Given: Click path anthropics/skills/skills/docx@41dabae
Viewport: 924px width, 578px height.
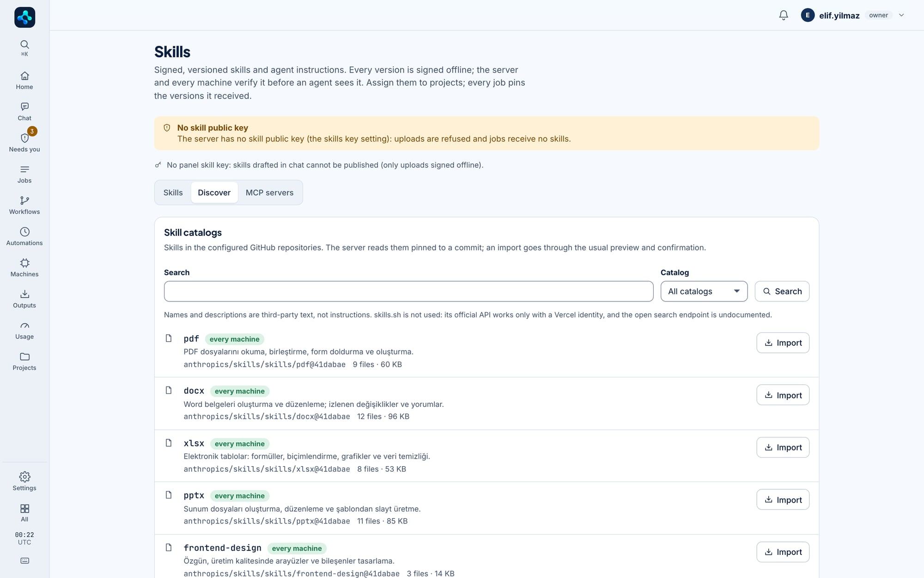Looking at the screenshot, I should 267,417.
